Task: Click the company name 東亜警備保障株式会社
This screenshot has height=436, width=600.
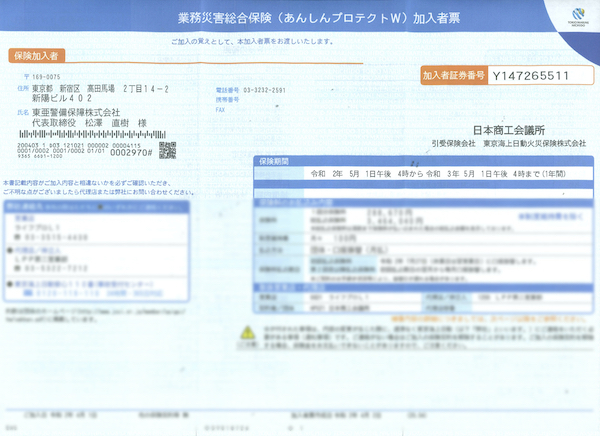Action: [x=76, y=113]
